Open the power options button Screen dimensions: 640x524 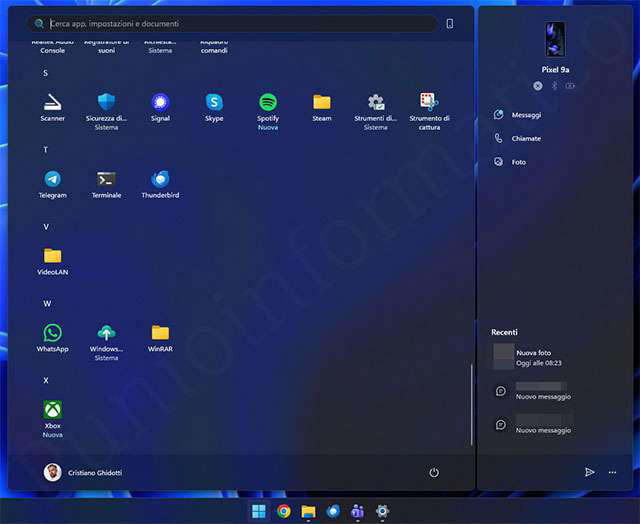(434, 473)
